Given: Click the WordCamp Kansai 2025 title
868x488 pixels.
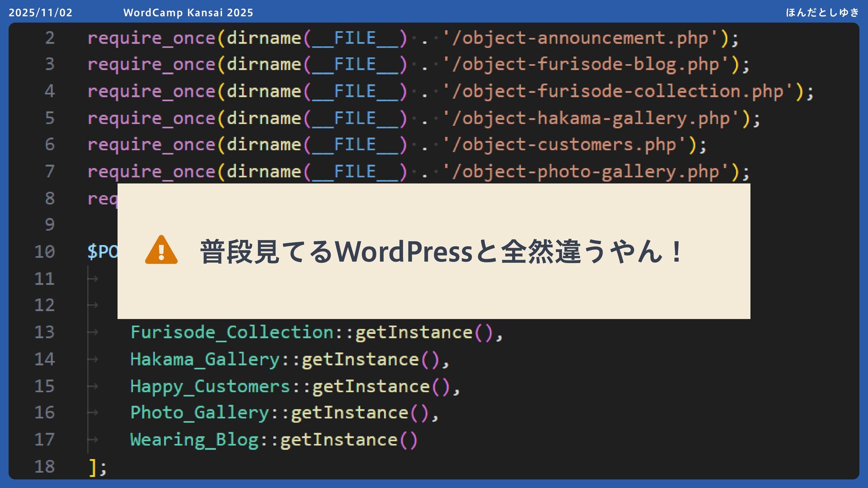Looking at the screenshot, I should point(188,13).
